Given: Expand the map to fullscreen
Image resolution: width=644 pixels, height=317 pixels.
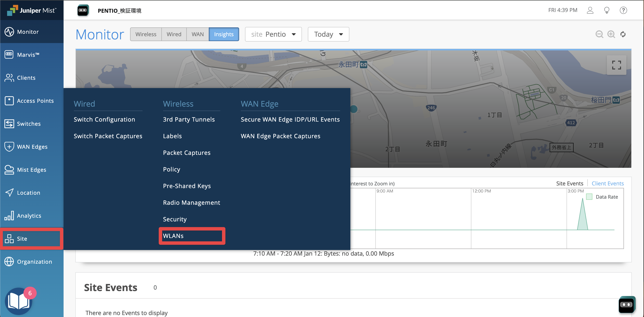Looking at the screenshot, I should (x=617, y=65).
